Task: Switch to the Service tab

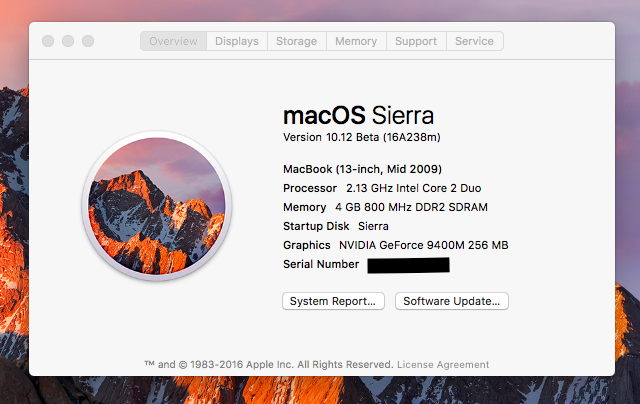Action: coord(474,41)
